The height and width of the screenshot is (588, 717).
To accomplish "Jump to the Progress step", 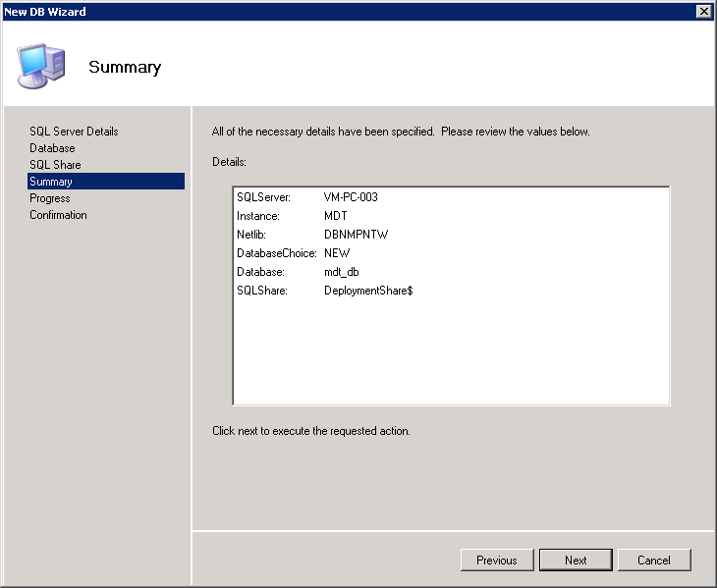I will click(50, 198).
